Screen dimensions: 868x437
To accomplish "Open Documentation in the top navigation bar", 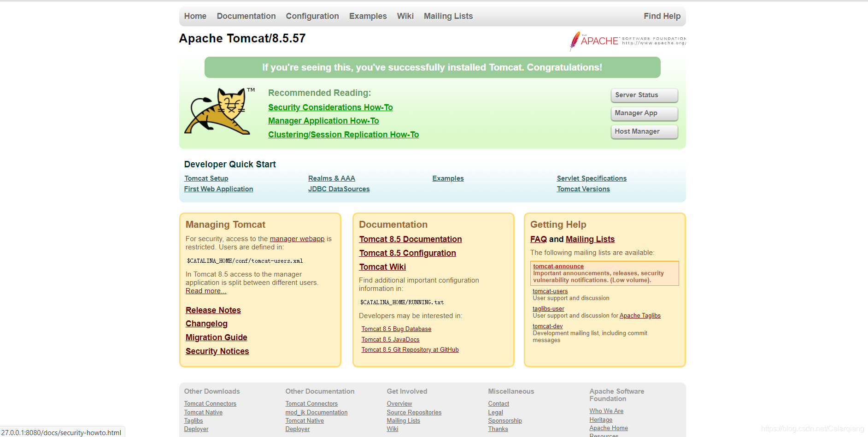I will [x=246, y=16].
